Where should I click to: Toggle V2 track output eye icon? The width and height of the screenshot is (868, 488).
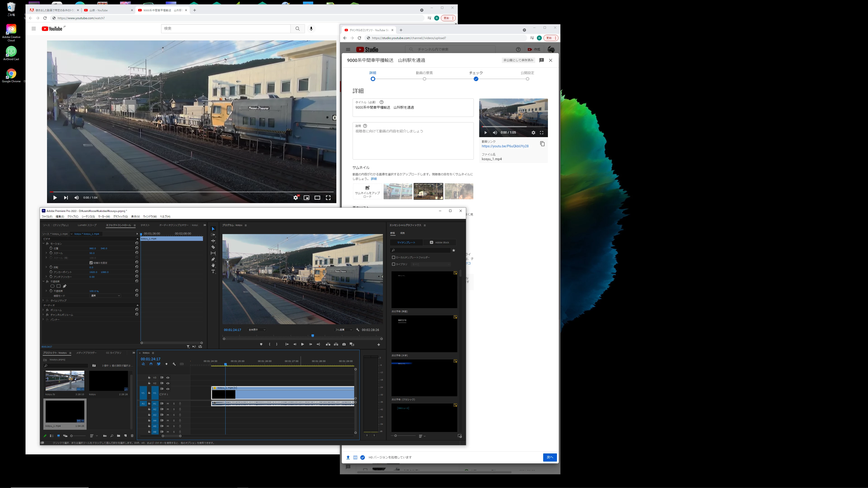tap(168, 383)
